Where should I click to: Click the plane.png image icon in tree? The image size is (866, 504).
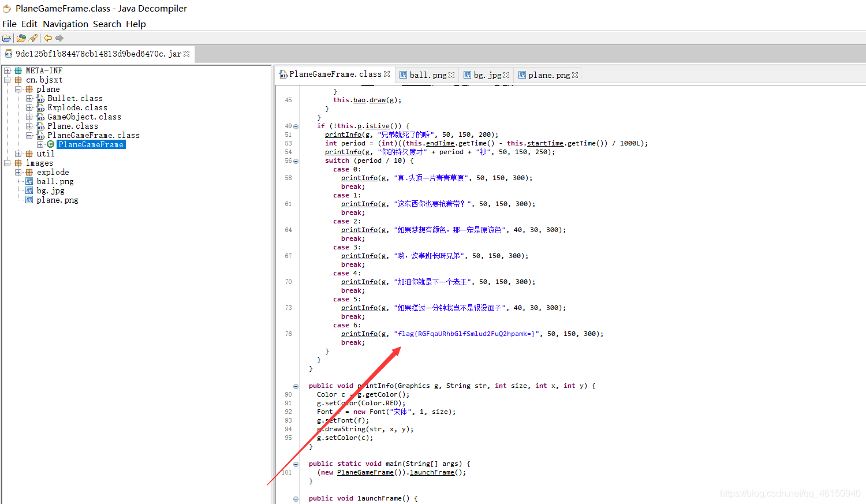29,200
